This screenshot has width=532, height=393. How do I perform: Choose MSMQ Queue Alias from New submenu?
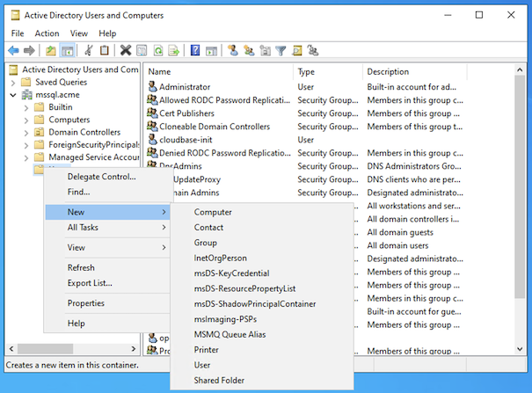pos(261,334)
